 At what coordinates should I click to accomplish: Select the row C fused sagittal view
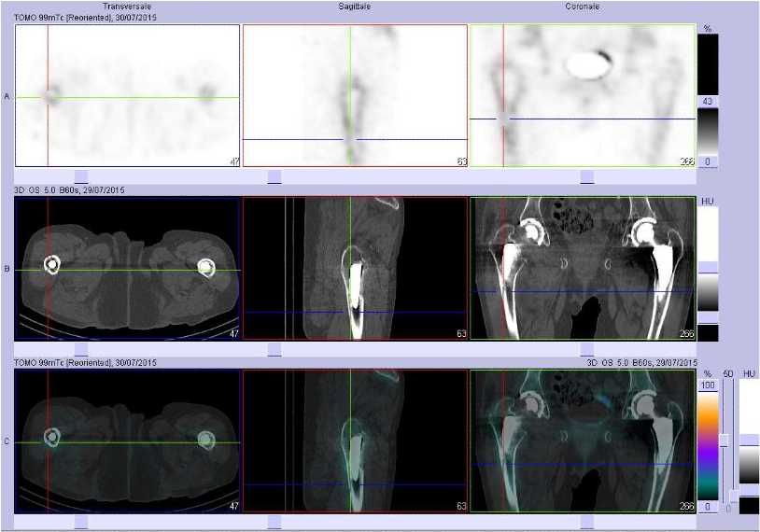[355, 441]
